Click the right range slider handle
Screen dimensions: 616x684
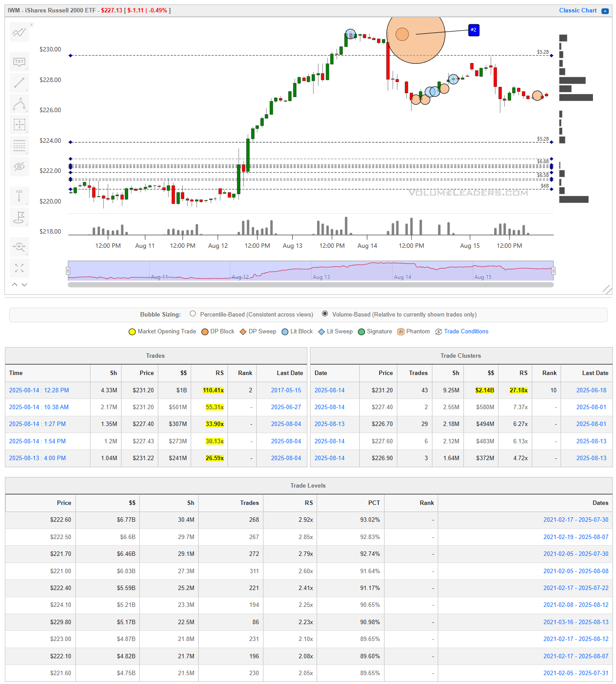point(553,271)
